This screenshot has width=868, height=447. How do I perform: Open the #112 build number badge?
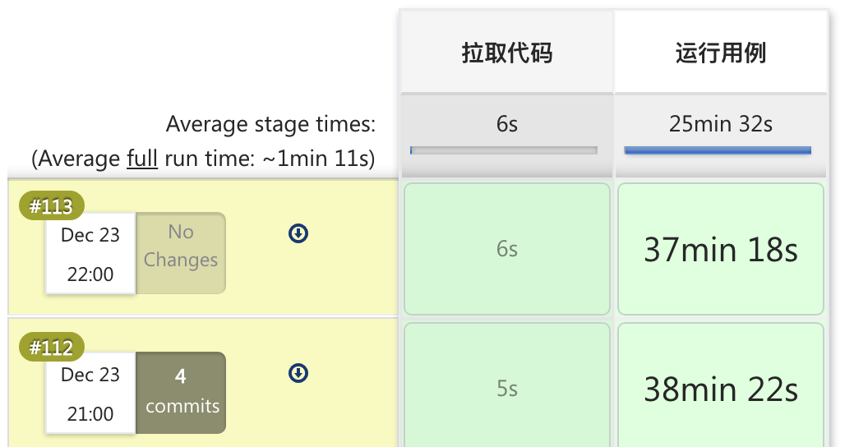click(x=52, y=348)
